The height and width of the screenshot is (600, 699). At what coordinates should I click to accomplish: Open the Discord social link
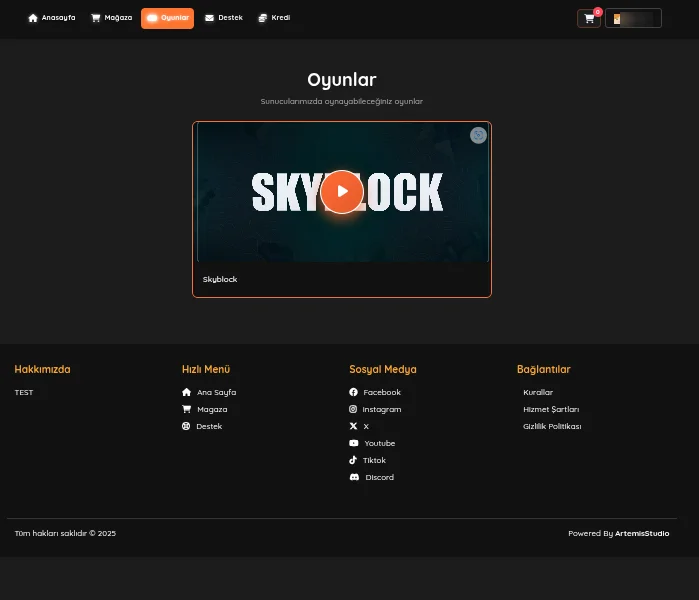tap(380, 477)
